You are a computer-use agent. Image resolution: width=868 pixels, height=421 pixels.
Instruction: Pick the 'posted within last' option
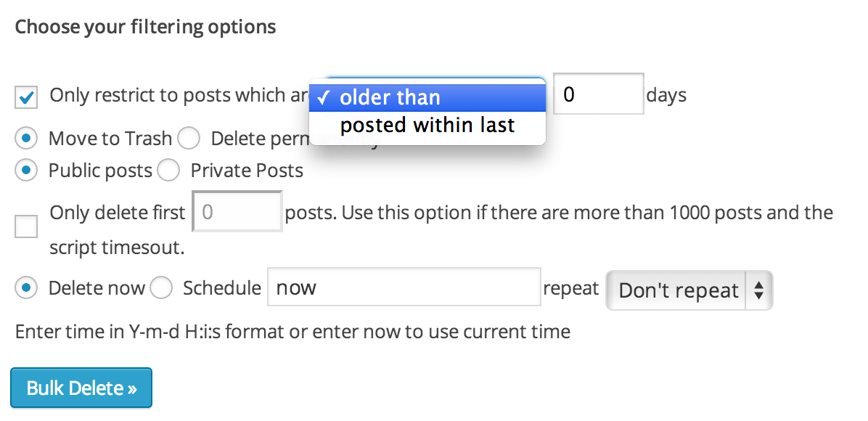click(x=427, y=125)
